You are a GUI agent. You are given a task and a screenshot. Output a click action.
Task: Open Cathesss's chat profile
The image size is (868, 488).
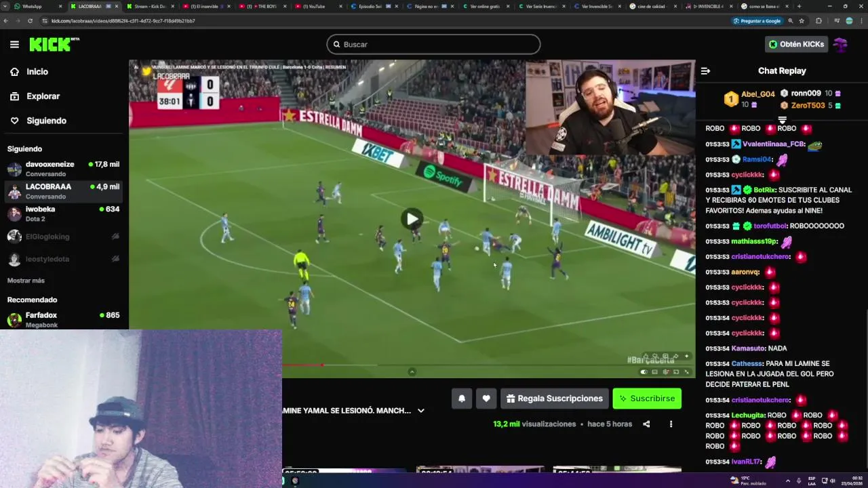coord(747,364)
